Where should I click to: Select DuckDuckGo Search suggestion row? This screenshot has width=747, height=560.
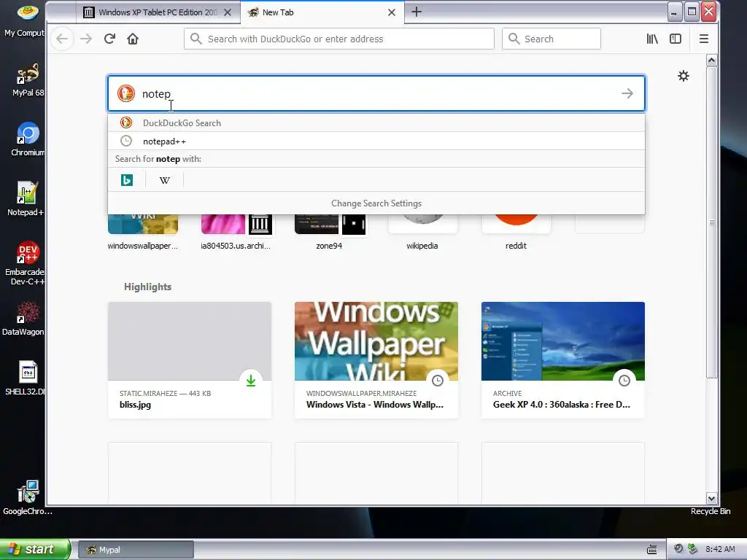point(376,122)
